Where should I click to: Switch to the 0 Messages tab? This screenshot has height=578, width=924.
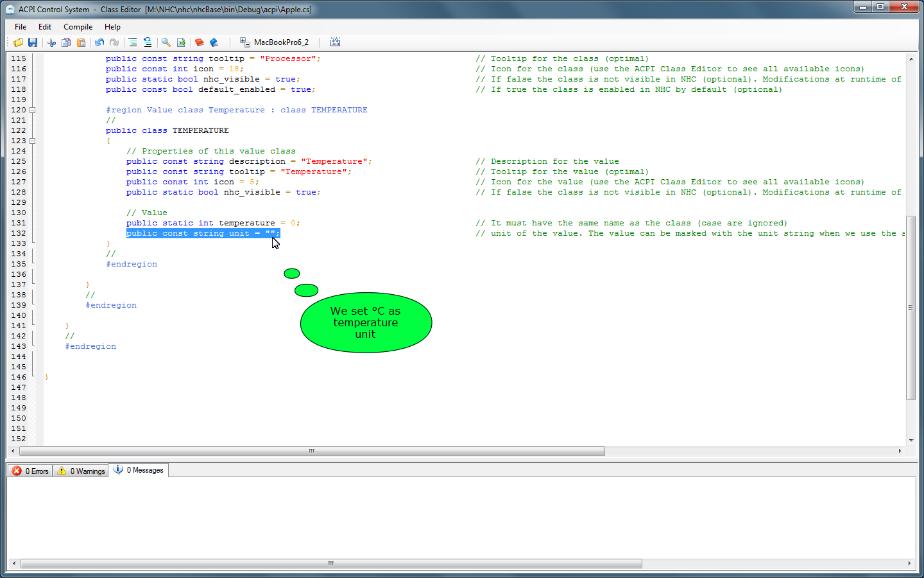(139, 470)
